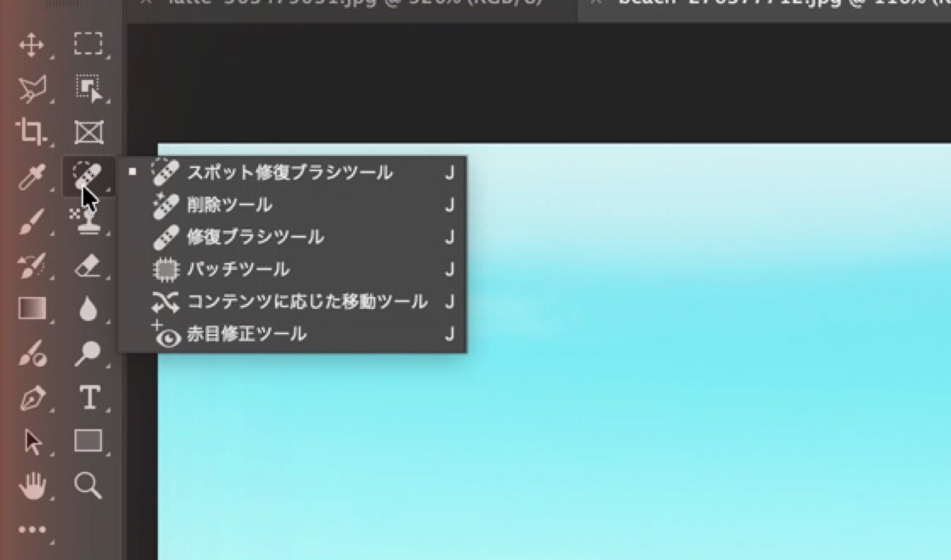Screen dimensions: 951x560
Task: Select the Gradient tool
Action: click(x=32, y=308)
